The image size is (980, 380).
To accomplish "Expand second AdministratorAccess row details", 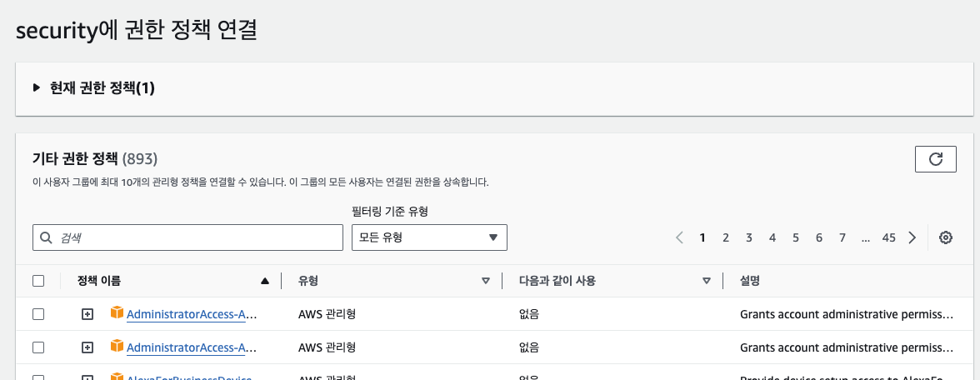I will pos(87,347).
